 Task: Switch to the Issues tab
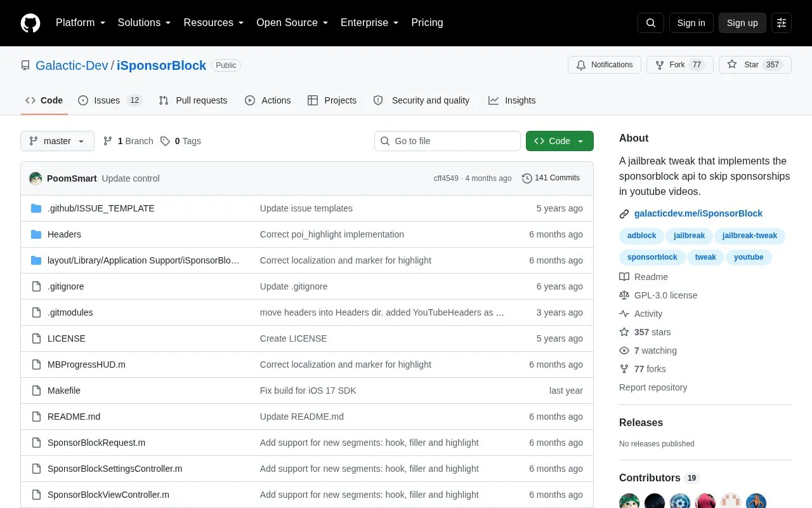110,100
